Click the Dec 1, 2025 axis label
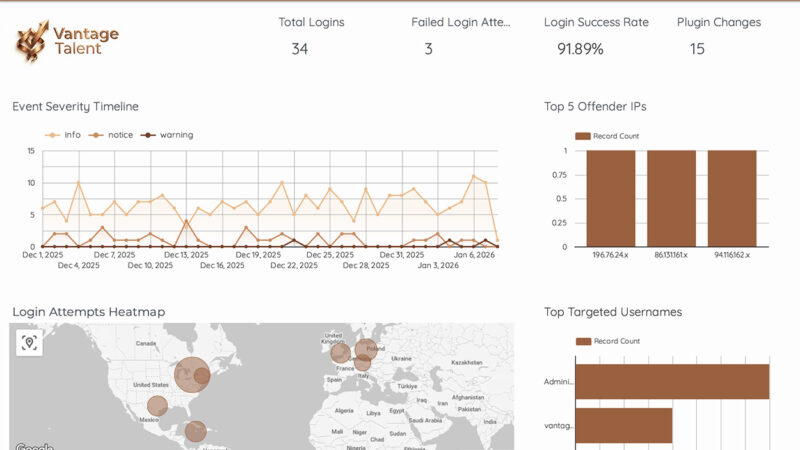The image size is (800, 450). 43,255
